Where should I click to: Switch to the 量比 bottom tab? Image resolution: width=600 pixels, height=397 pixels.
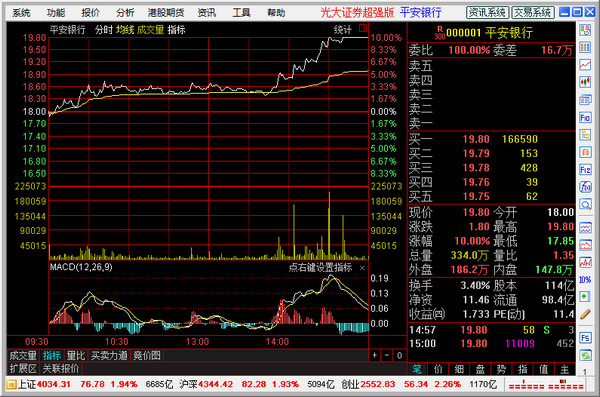click(75, 356)
